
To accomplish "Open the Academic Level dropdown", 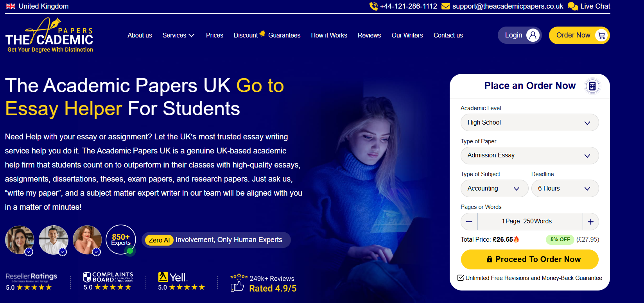I will coord(529,123).
